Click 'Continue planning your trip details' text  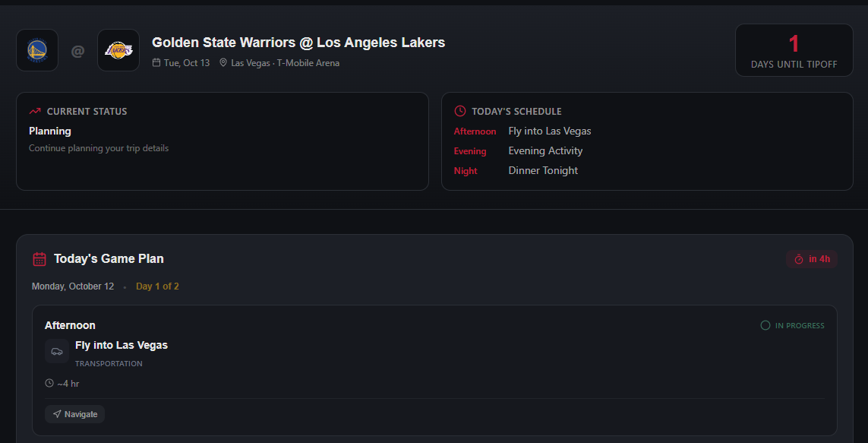99,148
